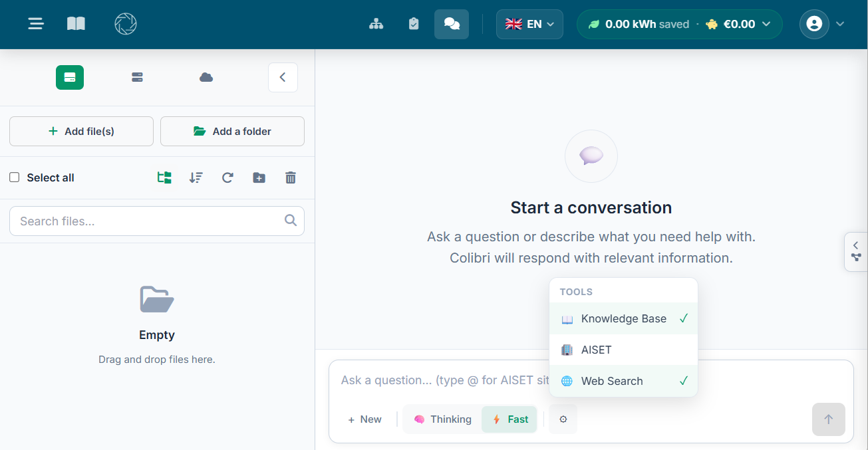Enable the AISET tool option
The width and height of the screenshot is (868, 450).
click(623, 350)
